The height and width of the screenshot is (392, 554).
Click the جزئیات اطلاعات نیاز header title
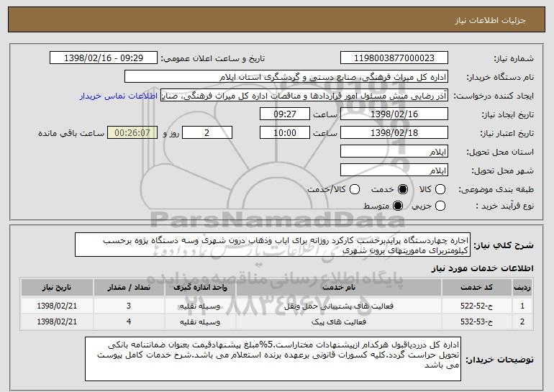click(x=490, y=20)
